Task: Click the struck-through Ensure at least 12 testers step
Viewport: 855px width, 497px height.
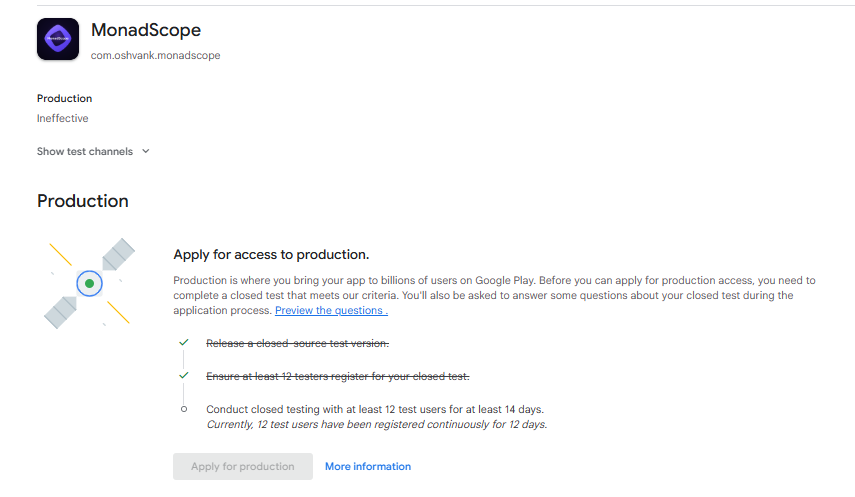Action: (x=338, y=376)
